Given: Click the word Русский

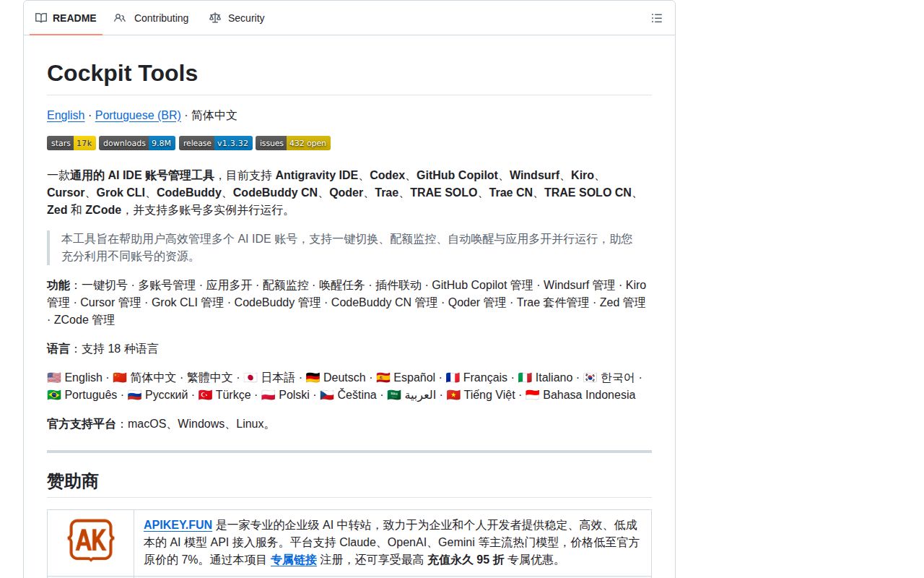Looking at the screenshot, I should pos(166,394).
